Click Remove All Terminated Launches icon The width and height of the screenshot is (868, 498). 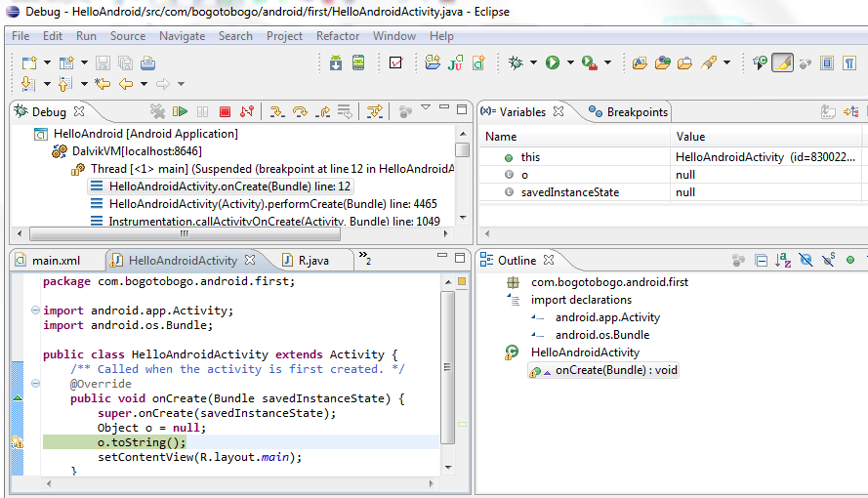(x=158, y=111)
